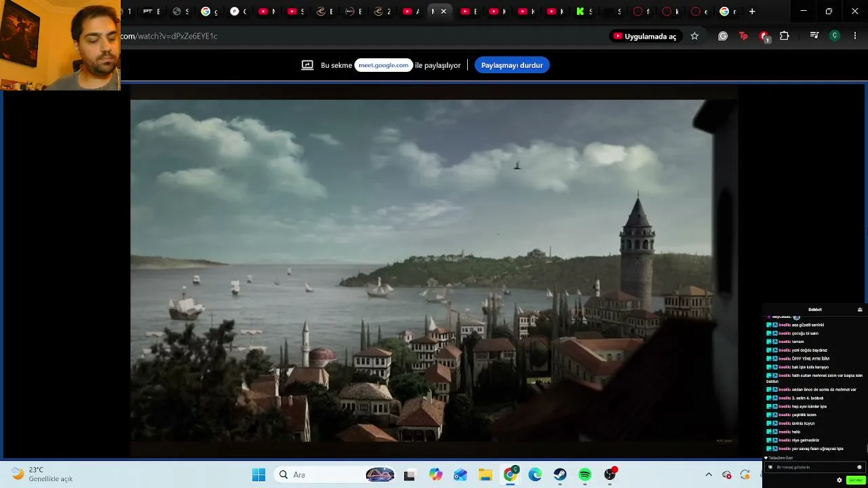Image resolution: width=868 pixels, height=488 pixels.
Task: Click the chat message input field
Action: pyautogui.click(x=814, y=467)
